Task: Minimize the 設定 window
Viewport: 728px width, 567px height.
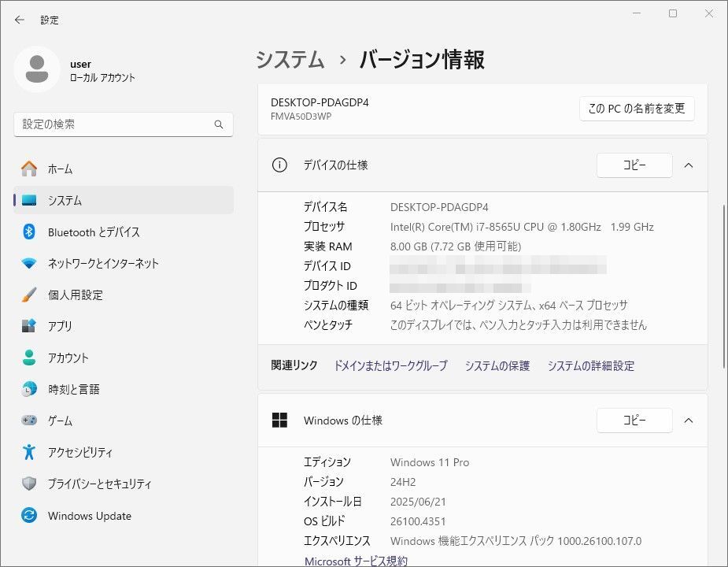Action: (637, 13)
